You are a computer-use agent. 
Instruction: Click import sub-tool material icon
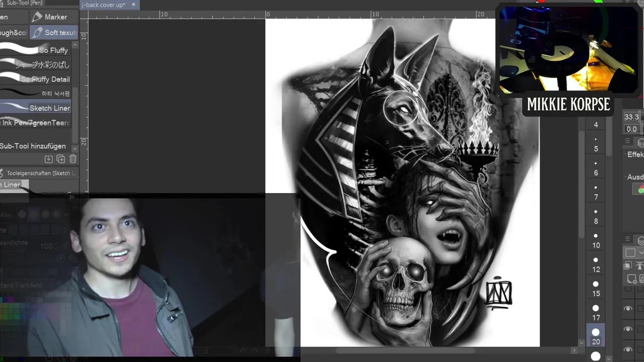[49, 159]
